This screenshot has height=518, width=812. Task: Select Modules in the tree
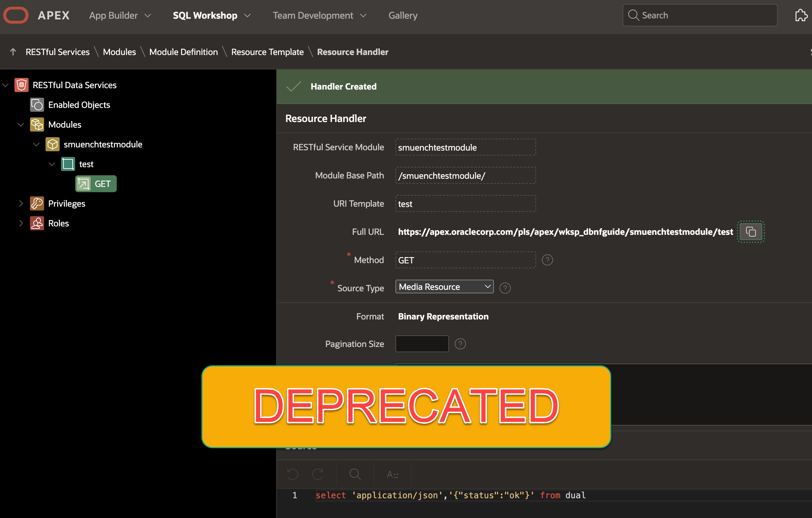(x=65, y=124)
